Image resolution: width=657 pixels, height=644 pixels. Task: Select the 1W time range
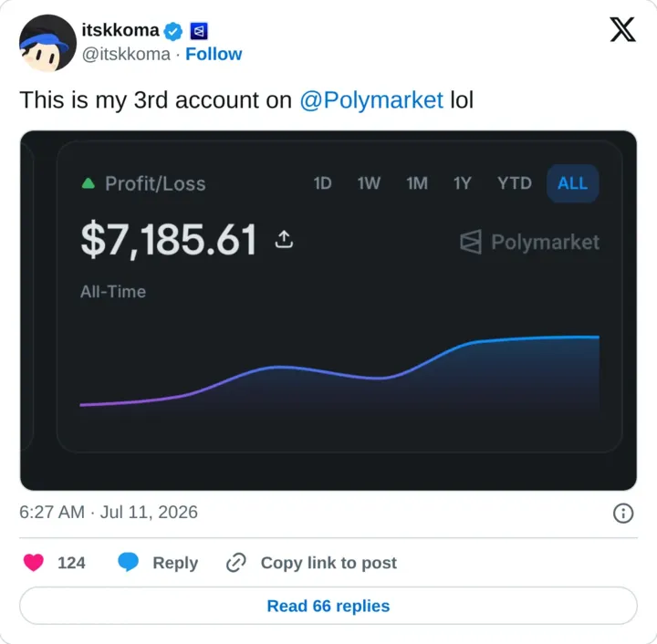coord(369,183)
